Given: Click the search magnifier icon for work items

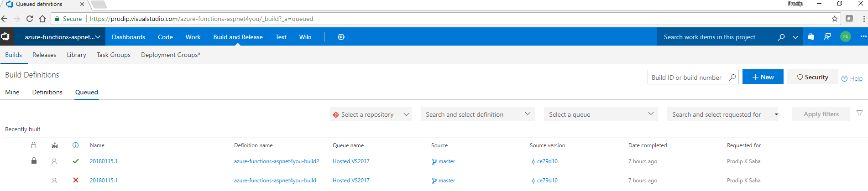Looking at the screenshot, I should [x=781, y=37].
